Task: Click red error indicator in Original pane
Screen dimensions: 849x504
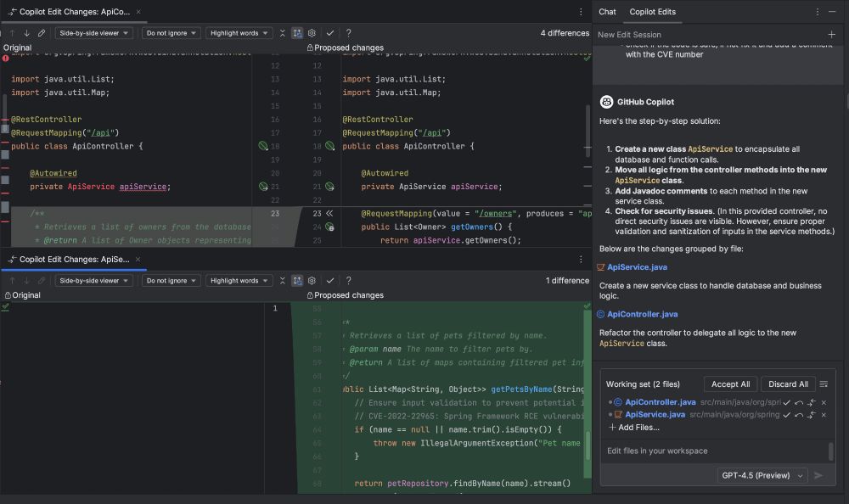Action: click(5, 58)
